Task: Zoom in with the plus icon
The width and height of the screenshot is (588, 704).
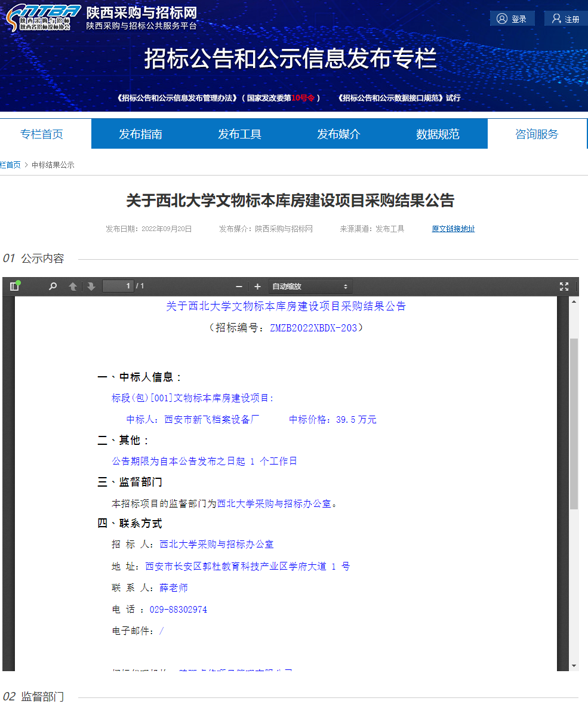Action: [257, 287]
